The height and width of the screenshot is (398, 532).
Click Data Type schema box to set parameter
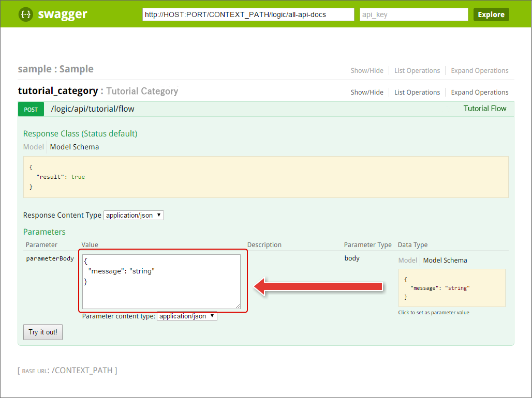452,288
